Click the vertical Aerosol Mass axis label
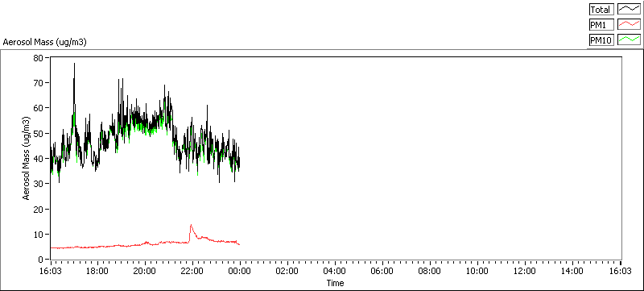The image size is (644, 291). tap(27, 158)
